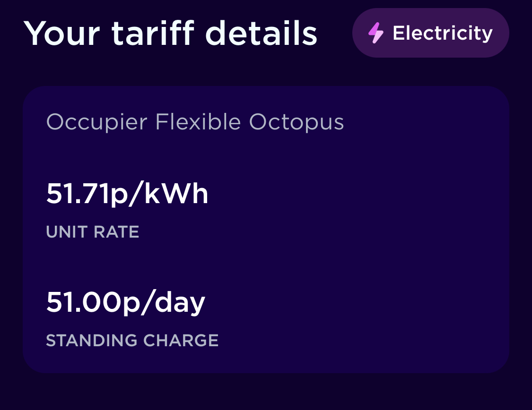
Task: Tap the word "Octopus" in tariff name
Action: point(297,122)
